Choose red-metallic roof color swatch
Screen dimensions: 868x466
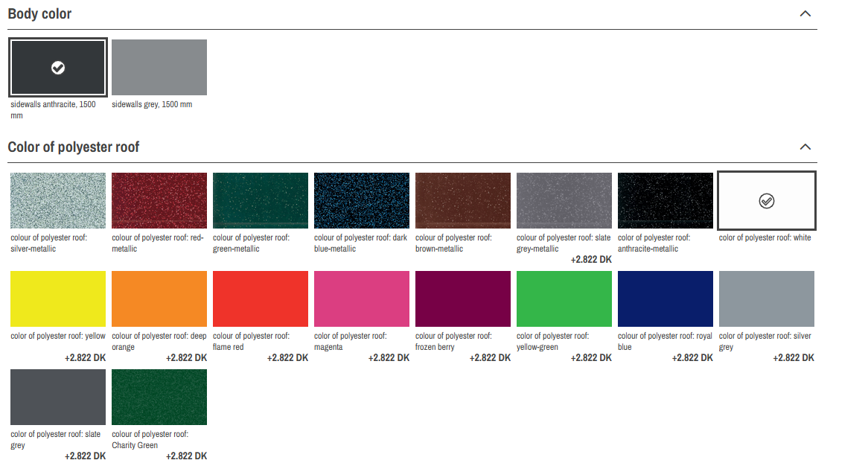(159, 201)
